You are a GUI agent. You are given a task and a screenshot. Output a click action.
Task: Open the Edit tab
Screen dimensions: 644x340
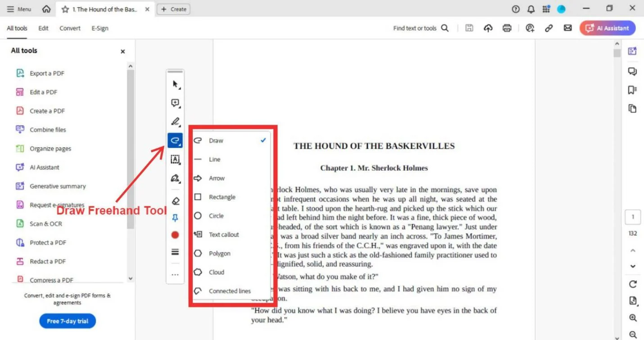(x=43, y=28)
